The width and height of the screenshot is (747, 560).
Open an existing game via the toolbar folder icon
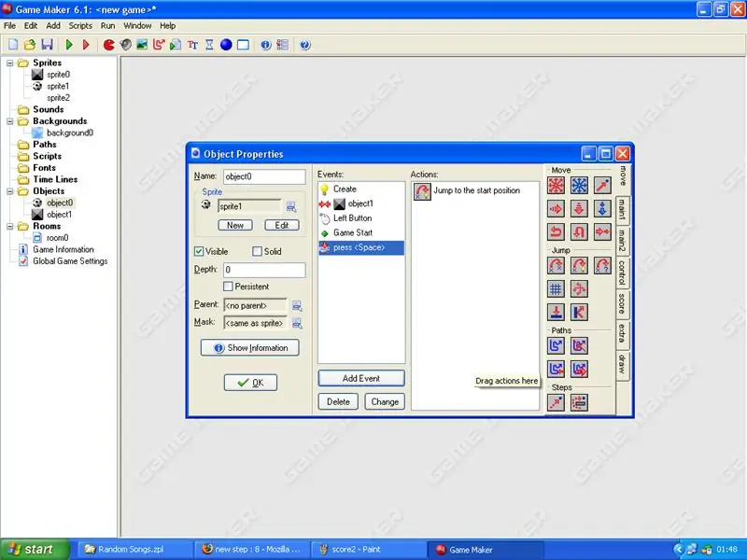30,45
